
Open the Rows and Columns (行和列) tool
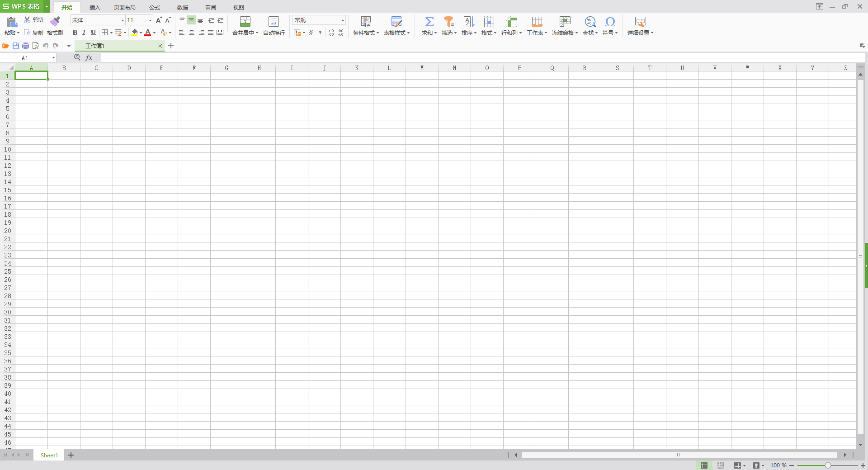coord(511,26)
